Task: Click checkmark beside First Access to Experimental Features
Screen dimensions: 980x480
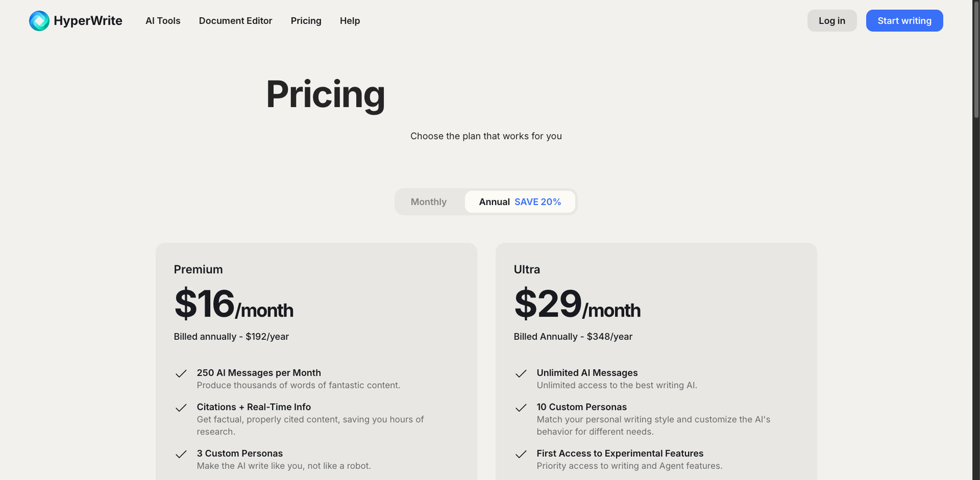Action: [521, 454]
